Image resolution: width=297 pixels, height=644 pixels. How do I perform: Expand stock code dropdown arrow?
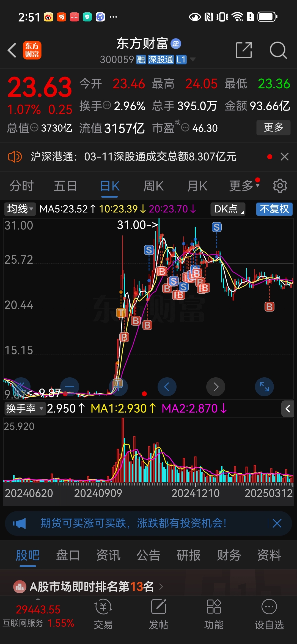click(193, 59)
